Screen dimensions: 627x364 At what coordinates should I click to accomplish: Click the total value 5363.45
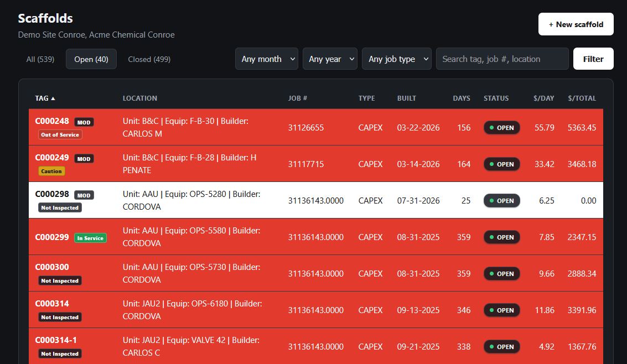coord(582,128)
